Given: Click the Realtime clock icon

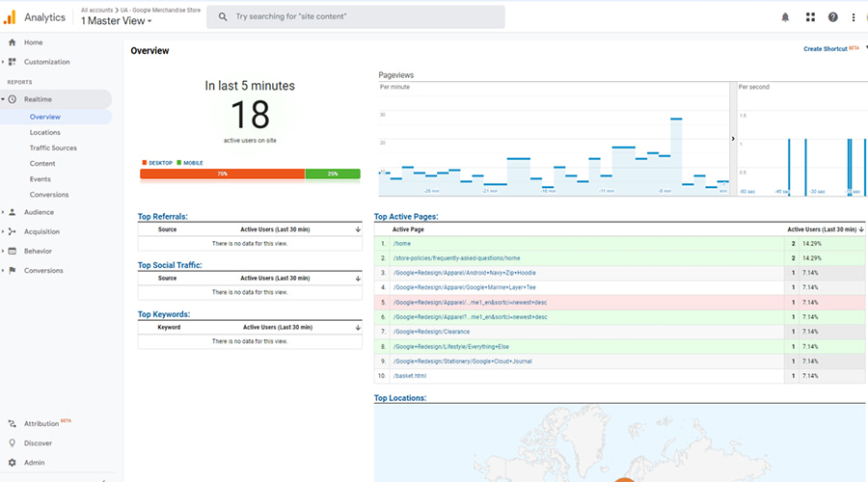Looking at the screenshot, I should [x=13, y=99].
